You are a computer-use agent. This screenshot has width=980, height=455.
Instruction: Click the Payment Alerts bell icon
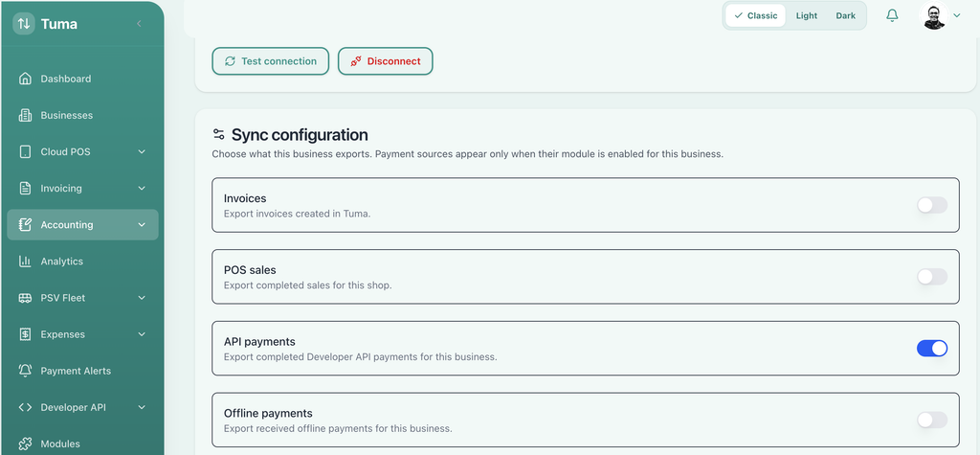point(25,371)
